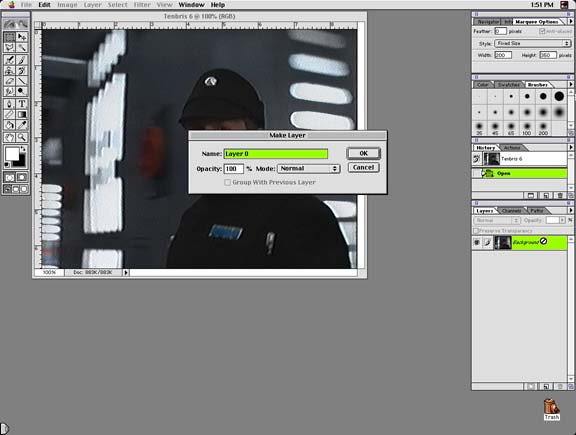Open document status bar popup arrow

click(x=126, y=273)
